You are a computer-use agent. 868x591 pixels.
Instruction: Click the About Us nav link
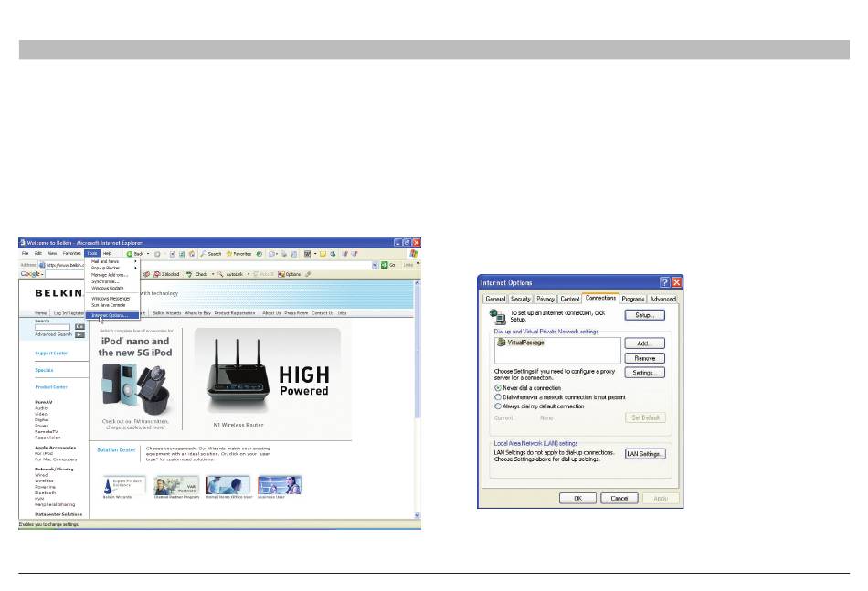tap(271, 313)
